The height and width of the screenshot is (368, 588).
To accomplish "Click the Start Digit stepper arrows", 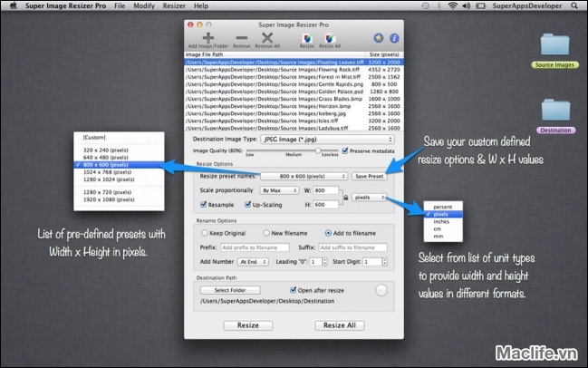I will (385, 262).
